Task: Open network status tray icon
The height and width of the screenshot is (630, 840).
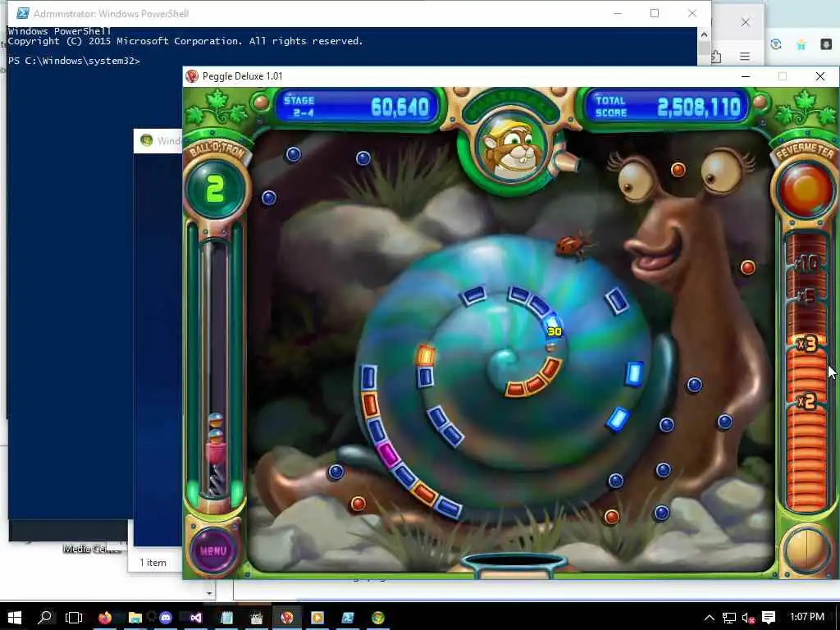Action: click(x=728, y=618)
